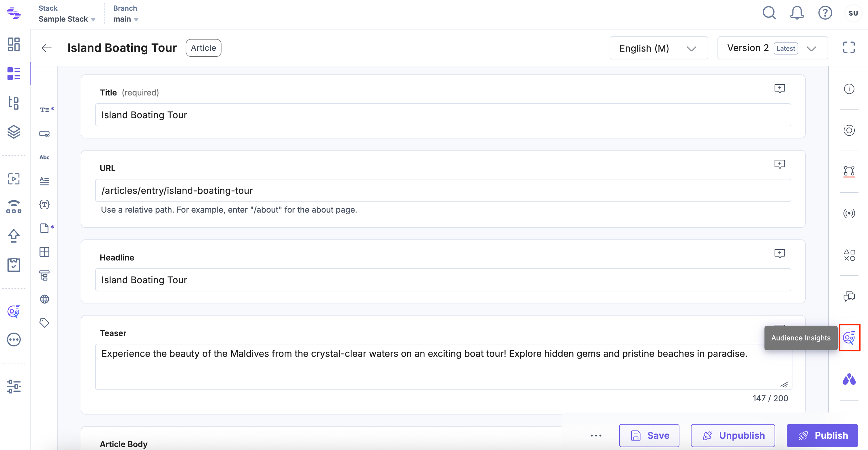Open the three-dots more actions menu
The height and width of the screenshot is (450, 868).
(x=596, y=435)
